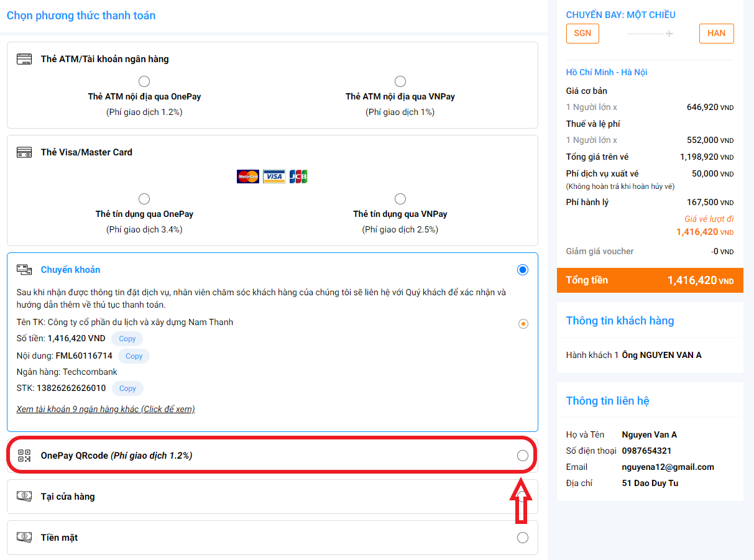Copy the Nội dung transfer code
Image resolution: width=754 pixels, height=560 pixels.
tap(134, 356)
